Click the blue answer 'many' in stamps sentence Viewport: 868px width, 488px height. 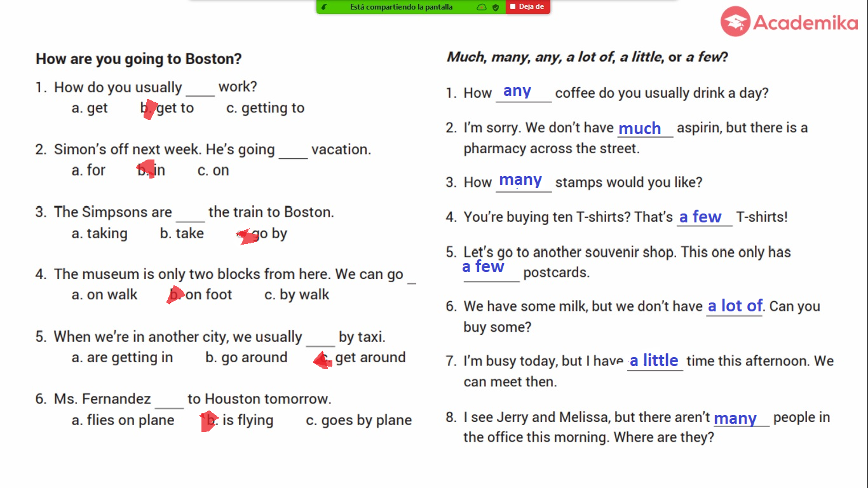[x=520, y=180]
